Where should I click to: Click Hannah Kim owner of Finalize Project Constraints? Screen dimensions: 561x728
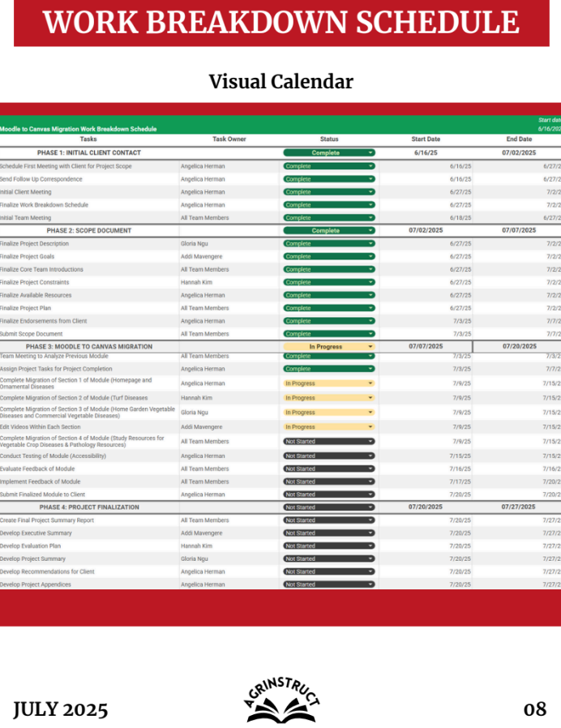pos(196,282)
